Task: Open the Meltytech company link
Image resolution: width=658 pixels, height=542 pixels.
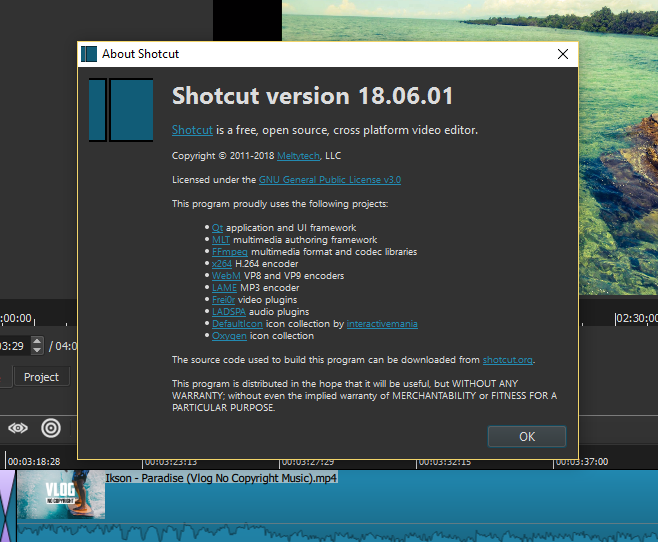Action: point(298,156)
